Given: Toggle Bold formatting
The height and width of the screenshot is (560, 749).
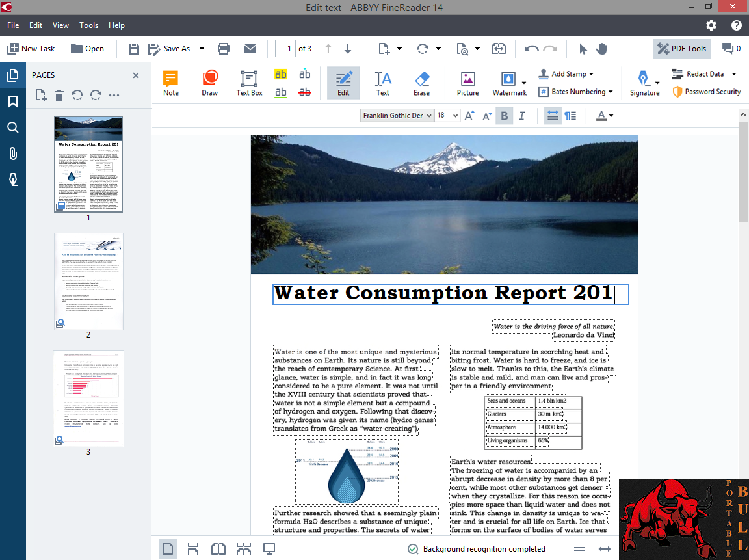Looking at the screenshot, I should point(504,116).
